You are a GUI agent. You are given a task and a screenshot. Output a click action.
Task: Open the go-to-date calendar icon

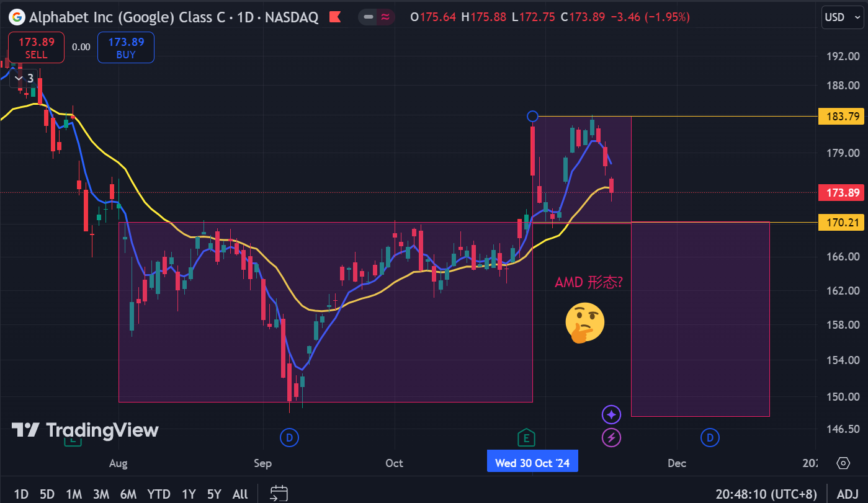pos(279,494)
